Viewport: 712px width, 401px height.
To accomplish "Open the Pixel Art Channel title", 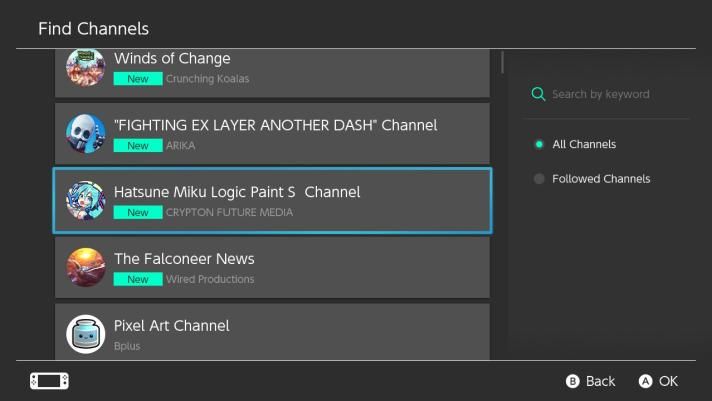I will click(x=172, y=325).
